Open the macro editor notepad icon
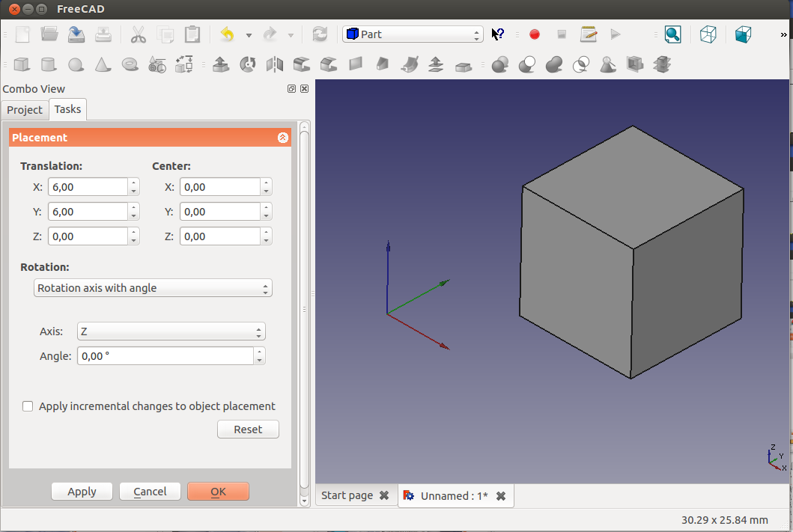Viewport: 793px width, 532px height. 589,34
